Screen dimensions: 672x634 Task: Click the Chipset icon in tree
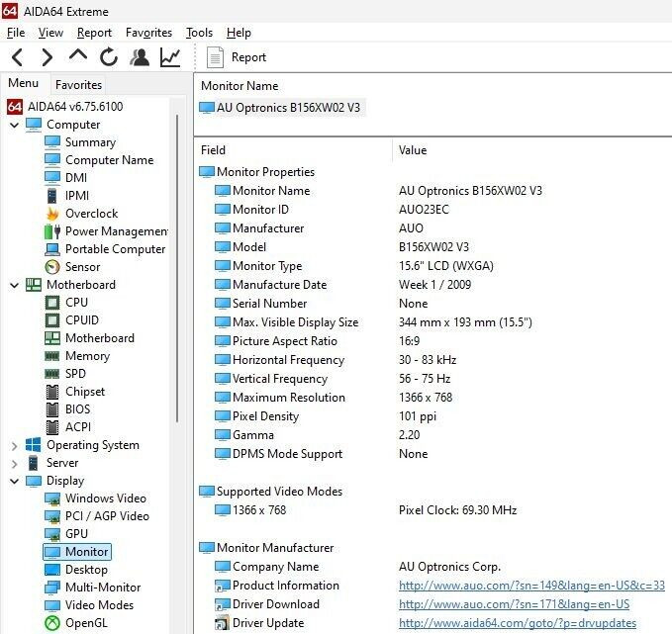coord(52,392)
